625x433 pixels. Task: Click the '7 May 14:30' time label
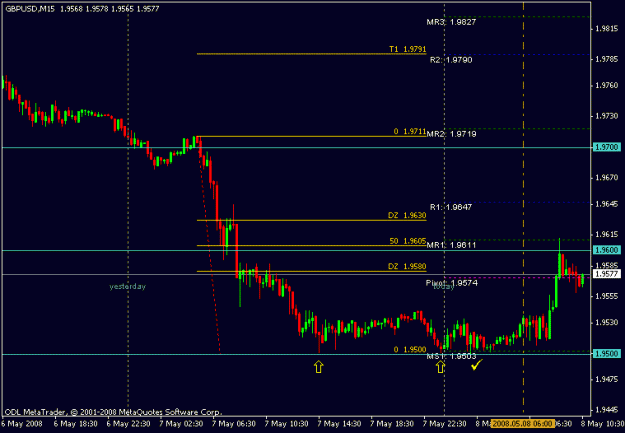pos(339,423)
